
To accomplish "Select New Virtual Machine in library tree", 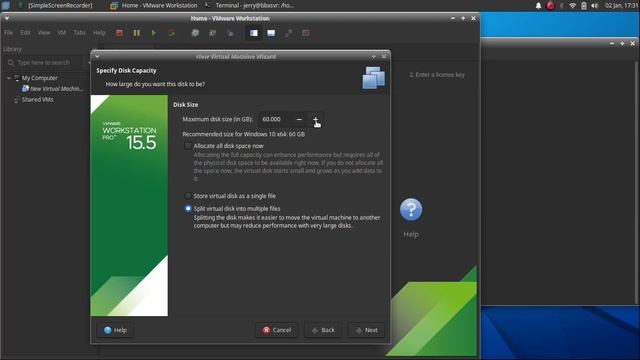I will click(56, 89).
